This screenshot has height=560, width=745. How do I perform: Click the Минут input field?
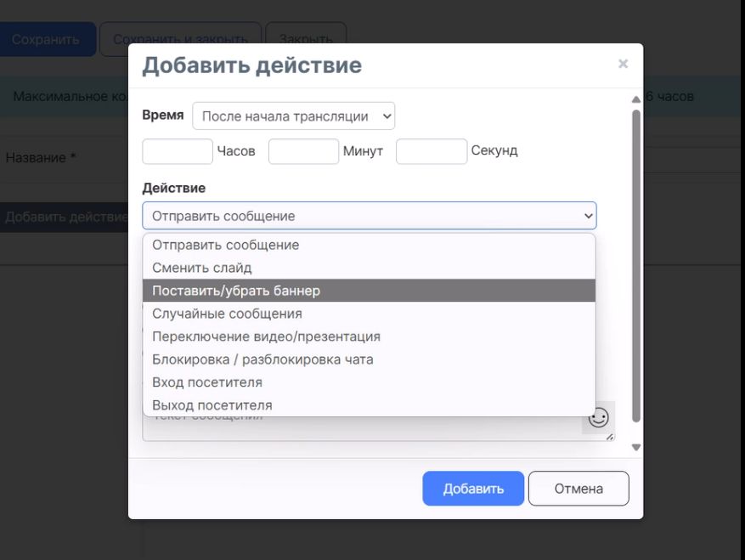pos(303,151)
